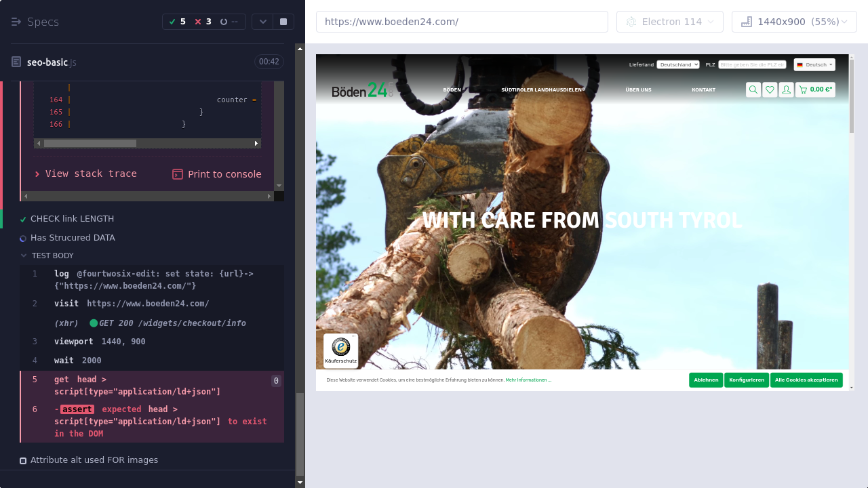Select the 'CHECK link LENGTH' passed test
Screen dimensions: 868x488
(x=72, y=219)
